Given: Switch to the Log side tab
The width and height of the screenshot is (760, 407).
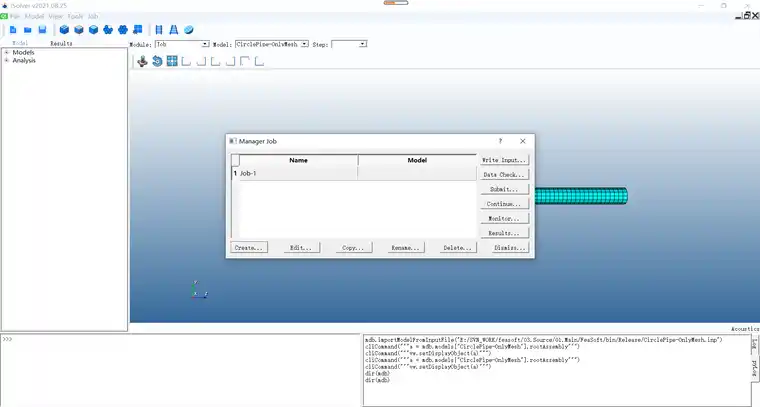Looking at the screenshot, I should click(x=755, y=344).
